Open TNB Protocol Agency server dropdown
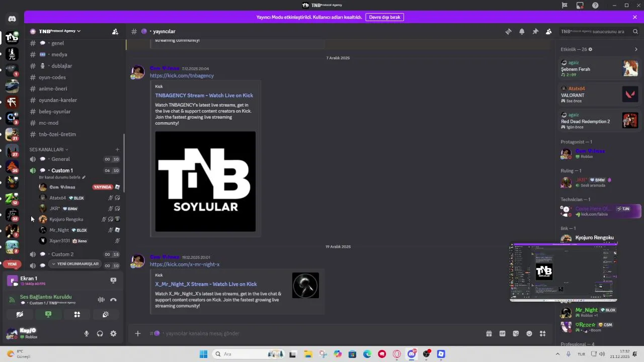The image size is (644, 362). pyautogui.click(x=59, y=31)
